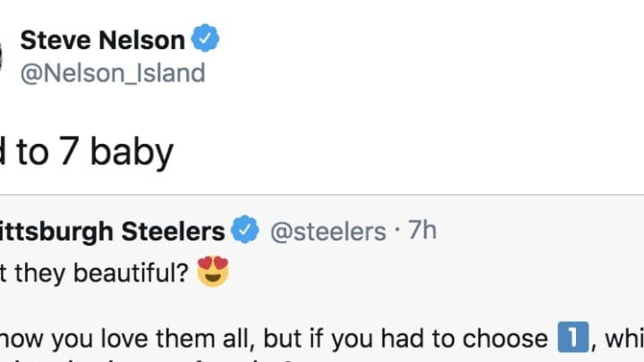This screenshot has height=362, width=644.
Task: Open the @steelers handle link
Action: tap(328, 232)
